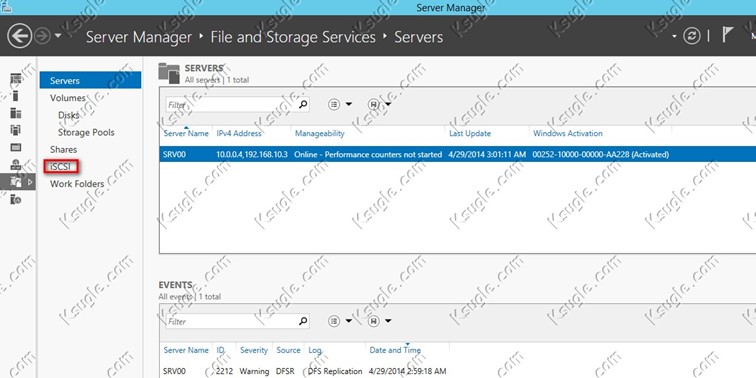Open navigation history dropdown arrow

pyautogui.click(x=58, y=36)
